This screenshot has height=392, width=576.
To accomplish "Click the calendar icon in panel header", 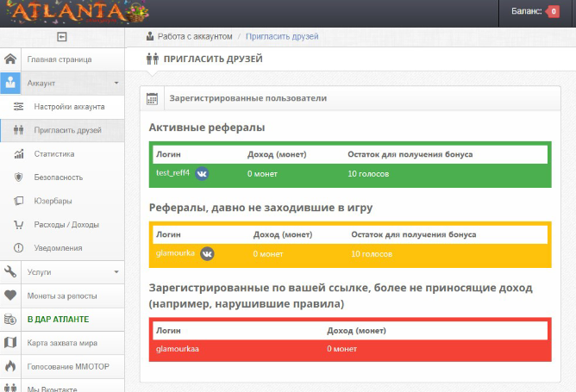I will 152,99.
